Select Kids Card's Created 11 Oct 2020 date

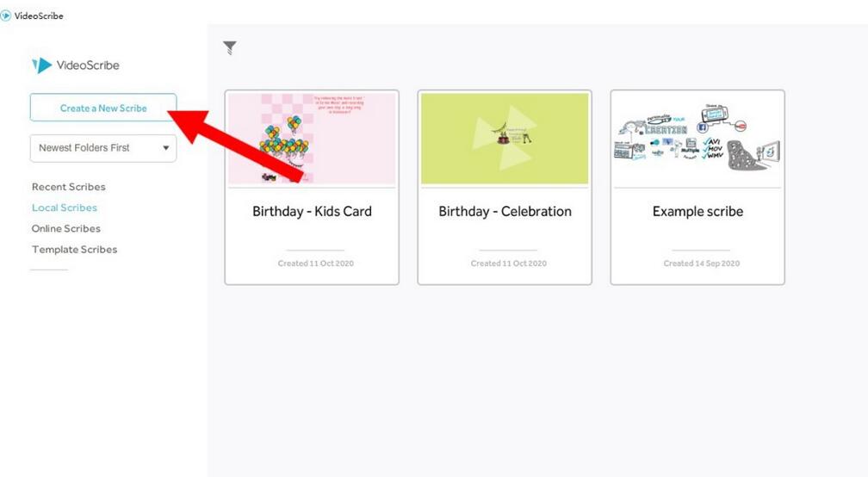315,263
